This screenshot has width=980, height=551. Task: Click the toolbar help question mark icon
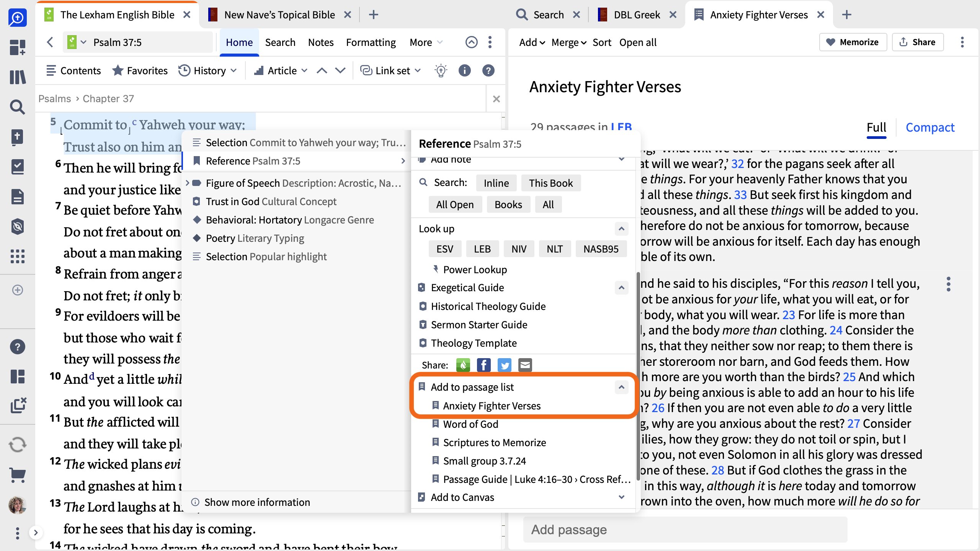488,70
